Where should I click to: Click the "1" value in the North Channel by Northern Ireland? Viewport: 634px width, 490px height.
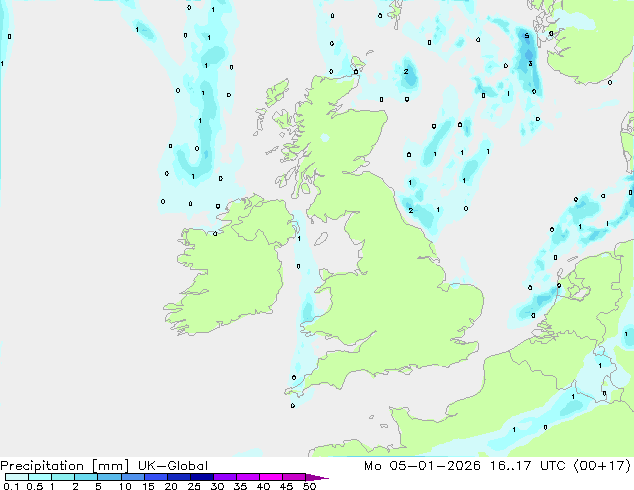pyautogui.click(x=299, y=239)
